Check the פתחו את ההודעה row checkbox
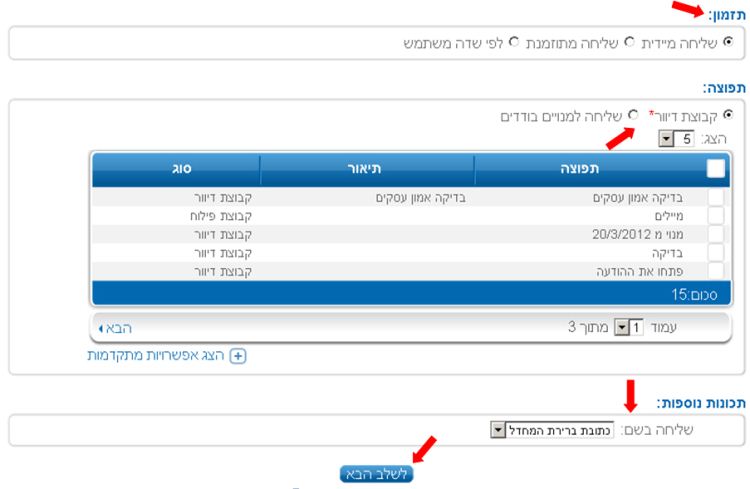 (716, 270)
